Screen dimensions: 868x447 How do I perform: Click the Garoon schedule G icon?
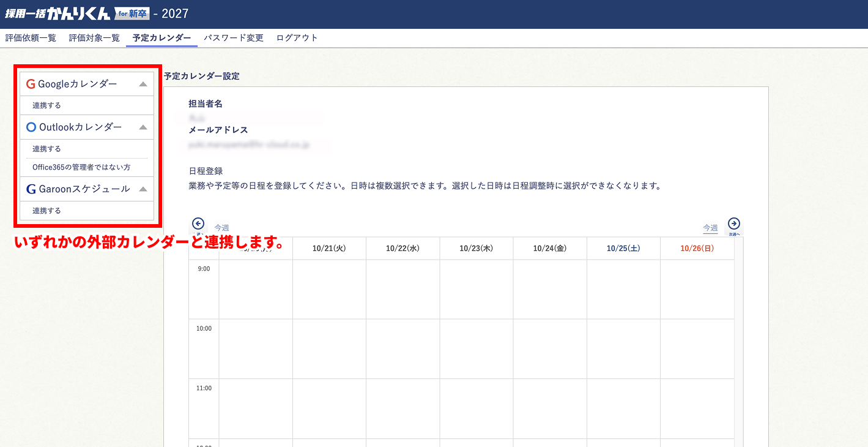[x=31, y=189]
